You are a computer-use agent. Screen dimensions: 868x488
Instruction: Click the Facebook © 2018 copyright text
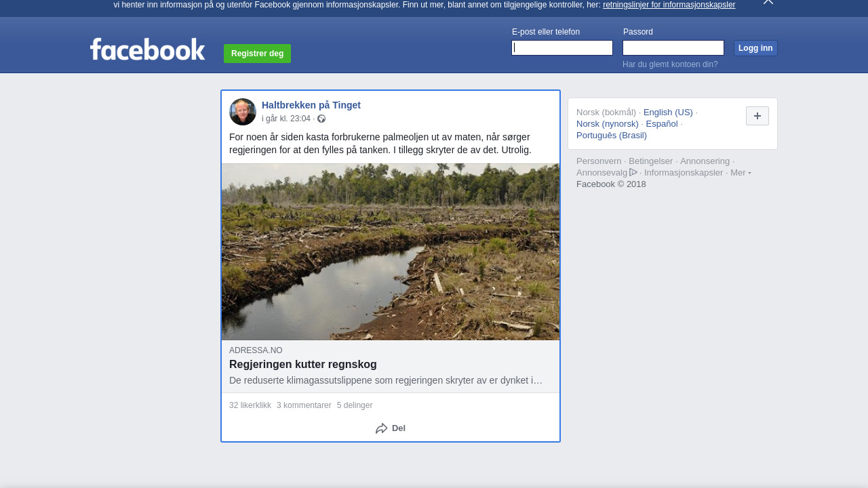tap(611, 184)
